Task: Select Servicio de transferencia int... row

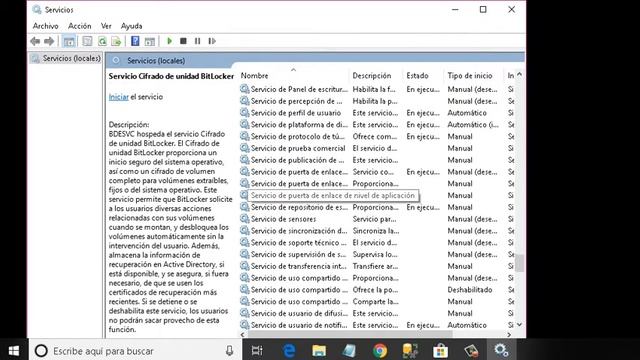Action: 376,266
